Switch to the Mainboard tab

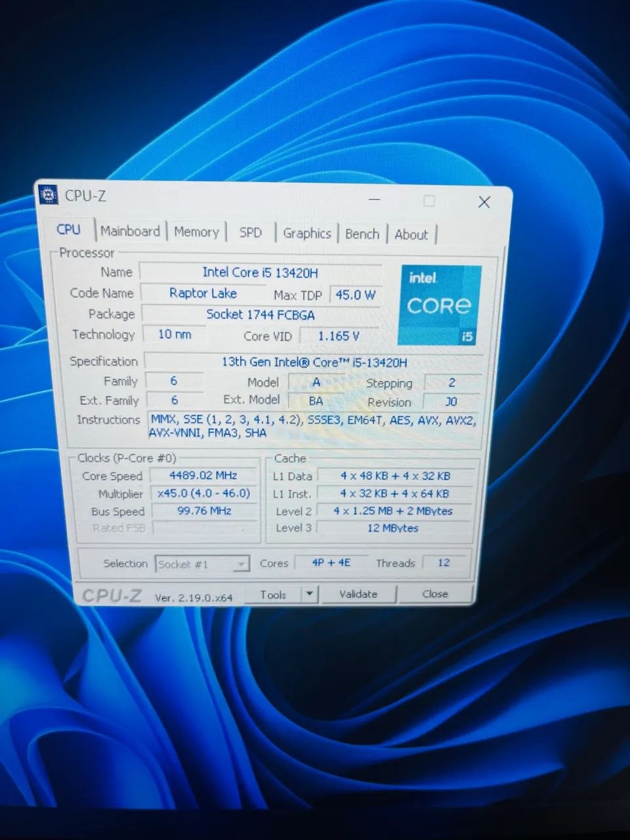pyautogui.click(x=130, y=231)
